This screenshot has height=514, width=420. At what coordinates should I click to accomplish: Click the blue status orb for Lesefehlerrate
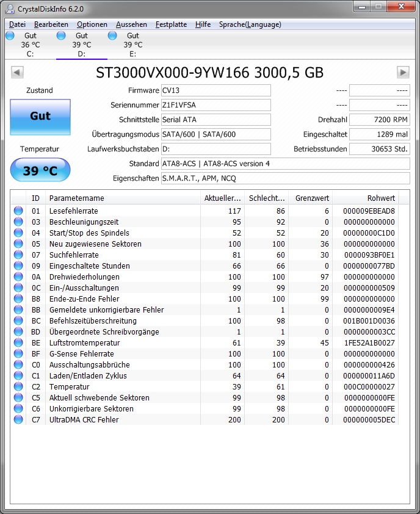pos(18,211)
